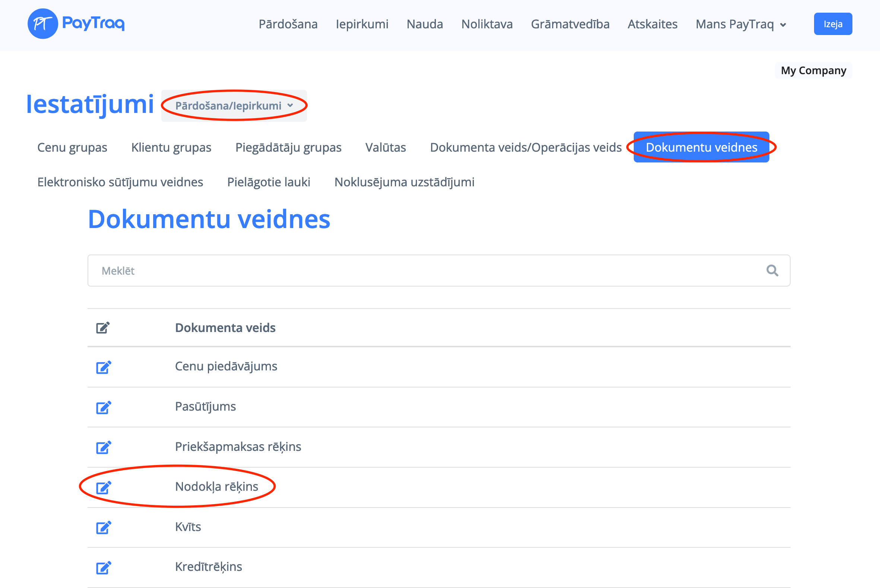The image size is (880, 588).
Task: Click edit icon for Pasūtījums
Action: pos(104,407)
